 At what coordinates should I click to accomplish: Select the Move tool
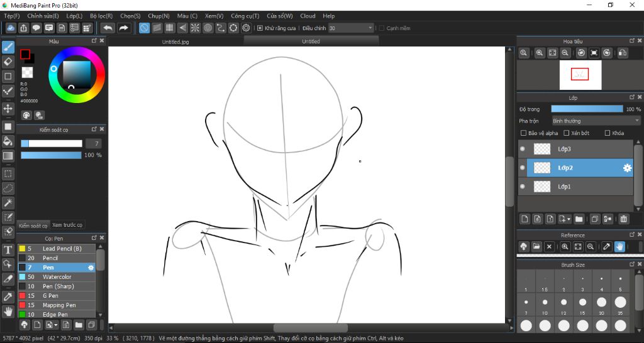click(x=8, y=109)
